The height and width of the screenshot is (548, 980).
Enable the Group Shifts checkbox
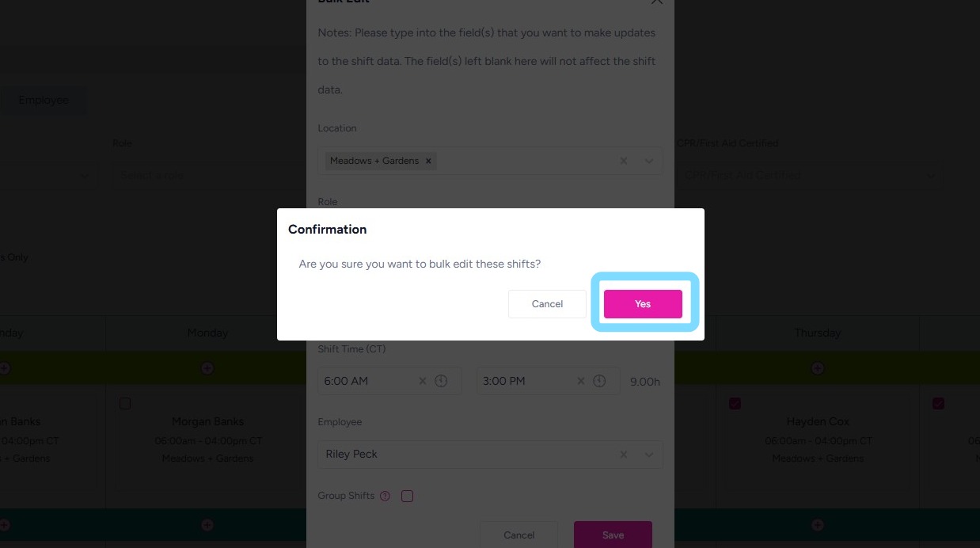tap(407, 497)
